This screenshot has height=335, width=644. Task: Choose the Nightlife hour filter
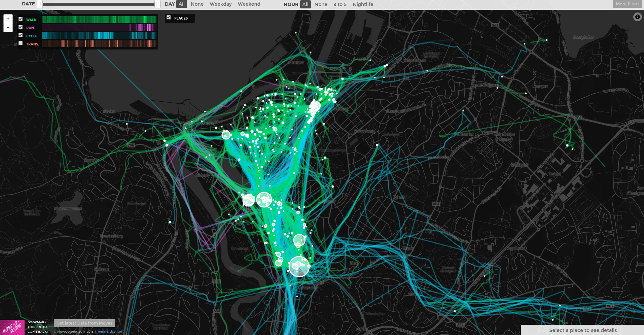[363, 4]
